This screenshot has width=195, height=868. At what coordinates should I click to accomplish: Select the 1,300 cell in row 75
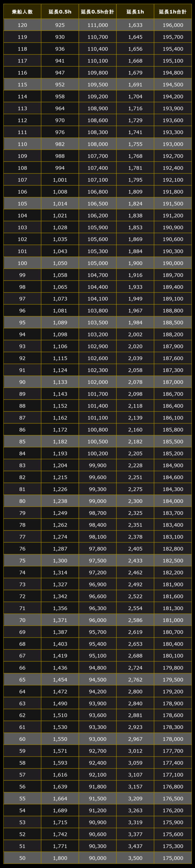click(x=60, y=560)
